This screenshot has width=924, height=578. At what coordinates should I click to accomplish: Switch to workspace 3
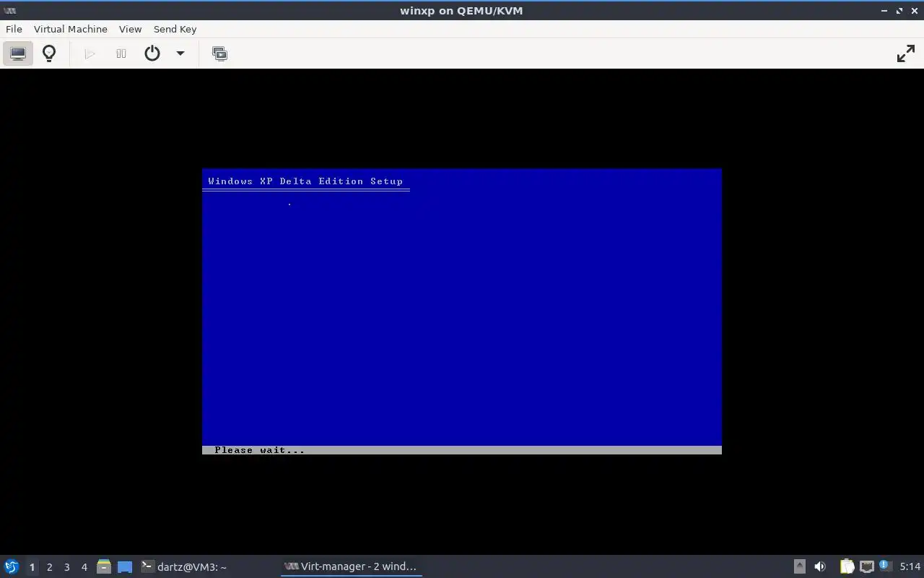66,567
